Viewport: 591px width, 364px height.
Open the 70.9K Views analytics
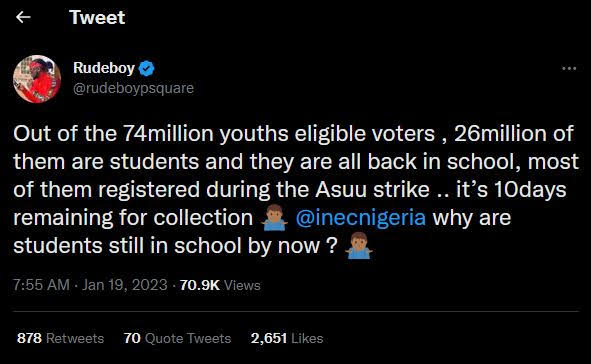220,285
